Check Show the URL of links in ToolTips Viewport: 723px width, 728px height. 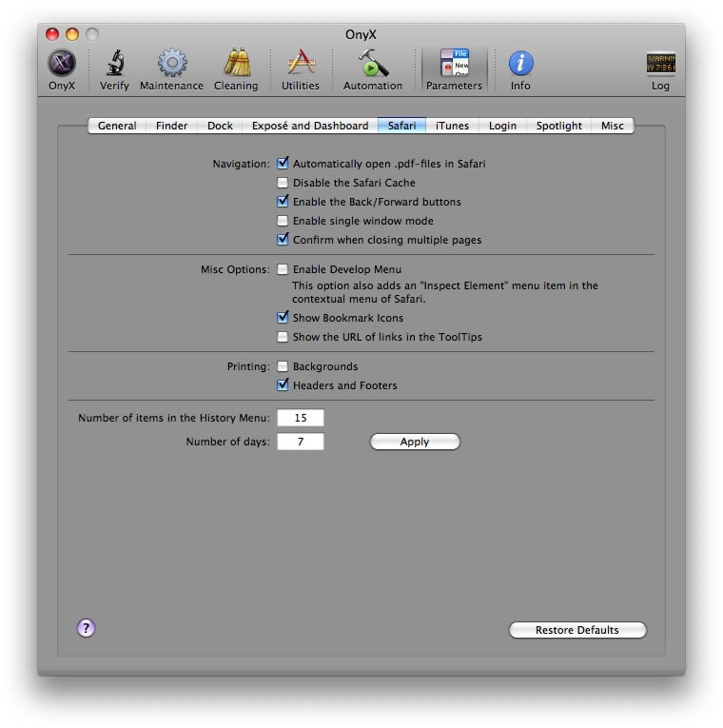283,337
